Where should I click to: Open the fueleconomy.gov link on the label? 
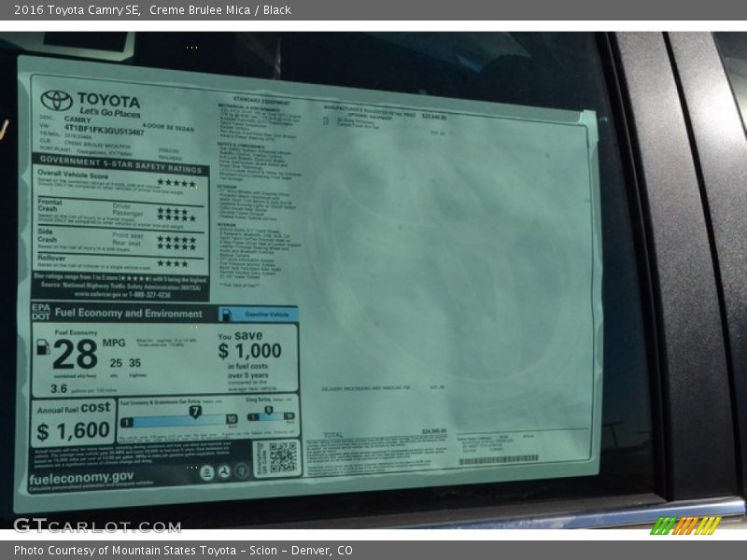(x=84, y=476)
